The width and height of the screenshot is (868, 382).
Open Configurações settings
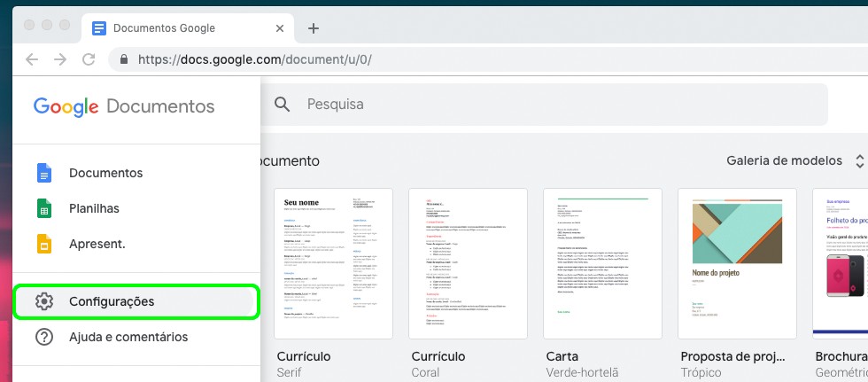point(136,301)
